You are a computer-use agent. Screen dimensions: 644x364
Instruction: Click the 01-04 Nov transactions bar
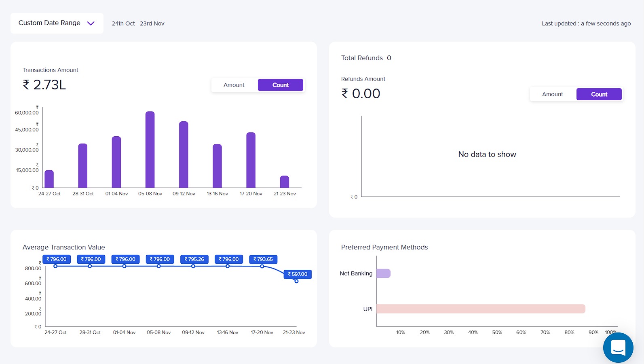pyautogui.click(x=116, y=162)
